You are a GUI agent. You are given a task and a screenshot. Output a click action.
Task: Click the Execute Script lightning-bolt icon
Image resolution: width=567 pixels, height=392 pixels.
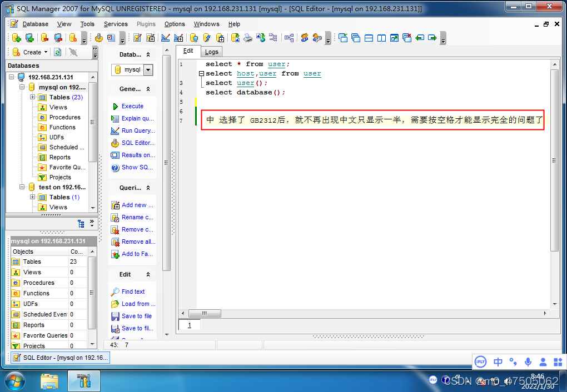(207, 38)
